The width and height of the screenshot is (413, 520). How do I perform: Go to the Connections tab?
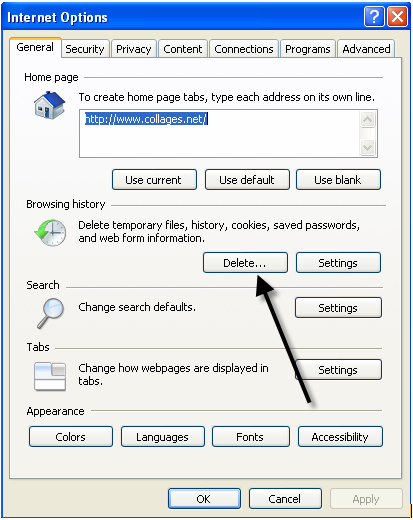pos(244,49)
